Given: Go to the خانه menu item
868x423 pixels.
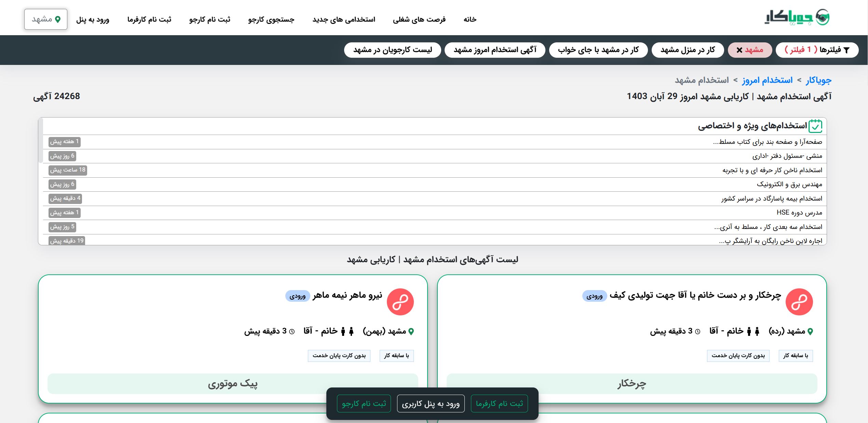Looking at the screenshot, I should (x=470, y=19).
